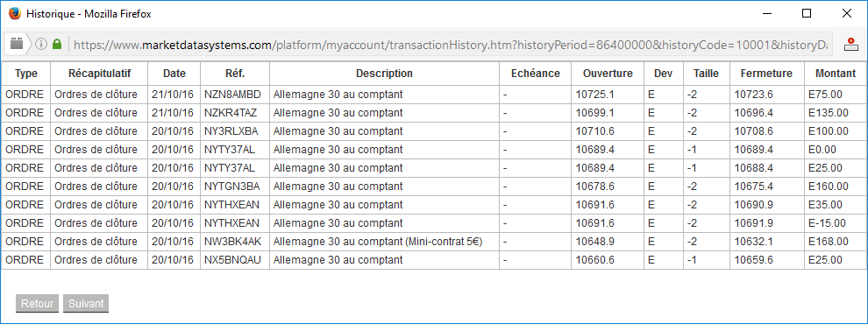Click the Type column header
868x324 pixels.
pos(25,74)
